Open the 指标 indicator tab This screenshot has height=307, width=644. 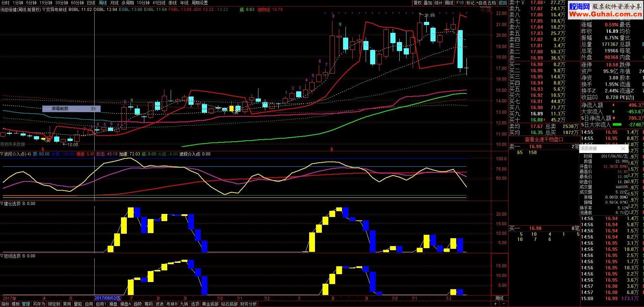click(x=5, y=304)
